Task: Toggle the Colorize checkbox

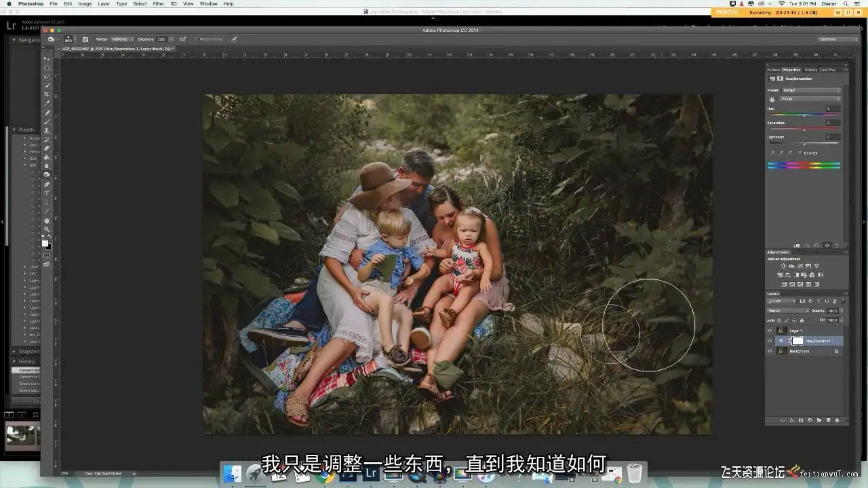Action: coord(800,152)
